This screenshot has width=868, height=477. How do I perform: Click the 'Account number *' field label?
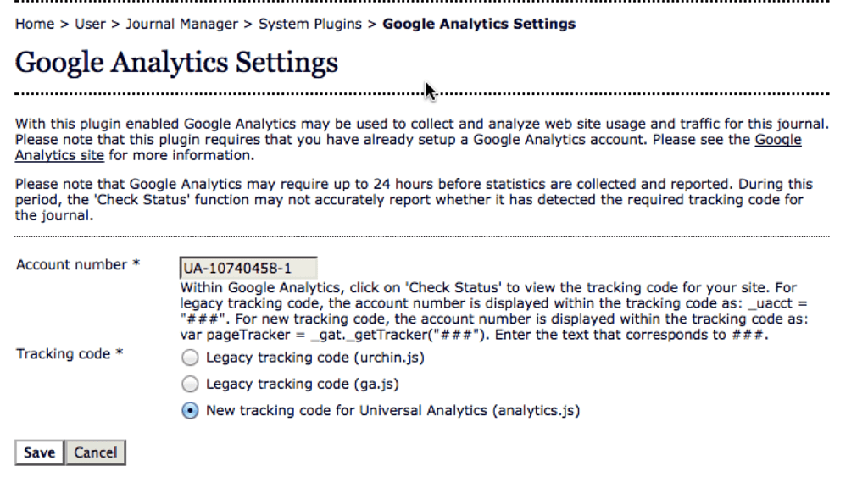click(x=78, y=265)
